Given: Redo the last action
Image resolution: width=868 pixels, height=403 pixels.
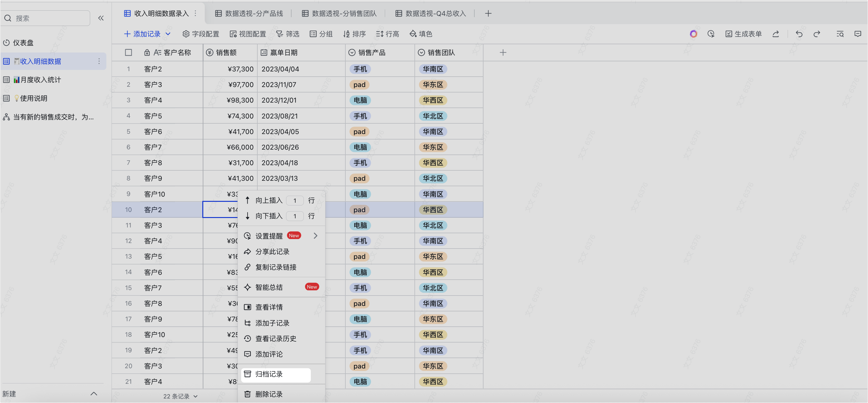Looking at the screenshot, I should pos(817,34).
